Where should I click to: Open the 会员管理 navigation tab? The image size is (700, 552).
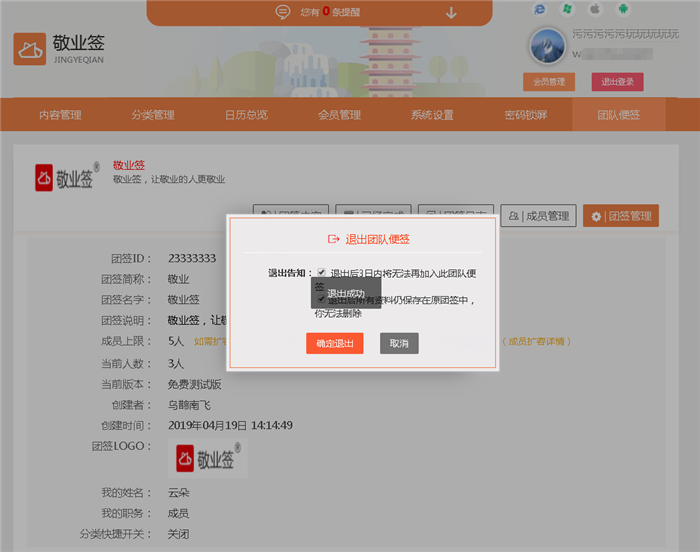[x=339, y=115]
